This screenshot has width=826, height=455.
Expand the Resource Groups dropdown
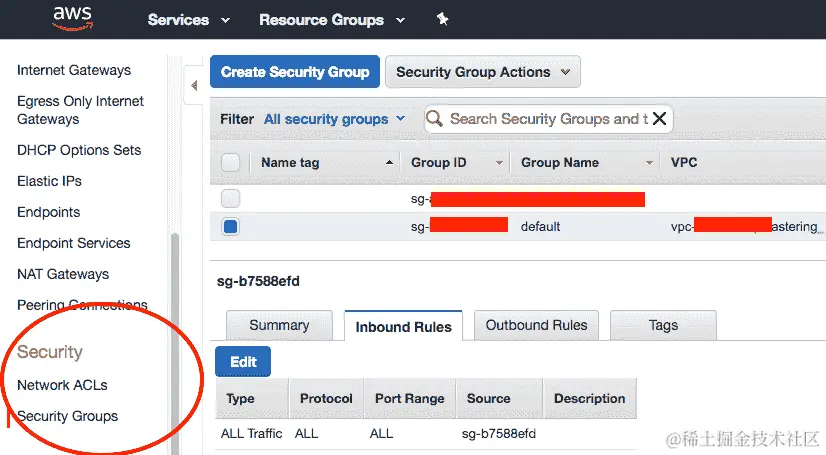(332, 19)
